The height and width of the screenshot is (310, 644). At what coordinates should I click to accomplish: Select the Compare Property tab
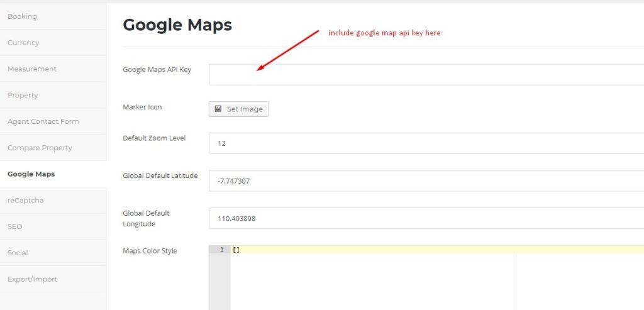coord(53,148)
